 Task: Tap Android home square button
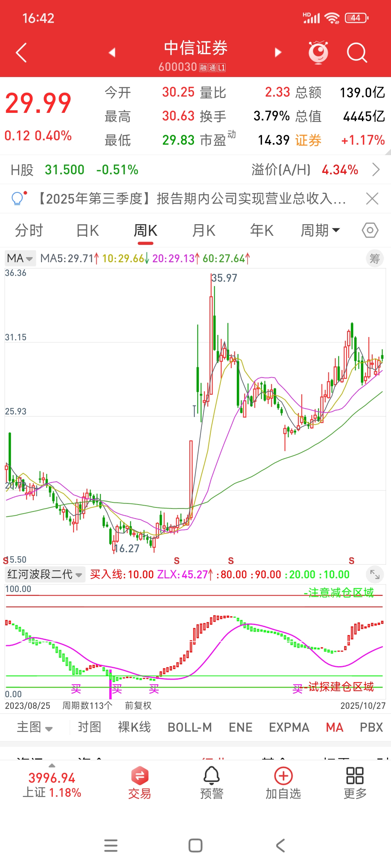(x=195, y=846)
